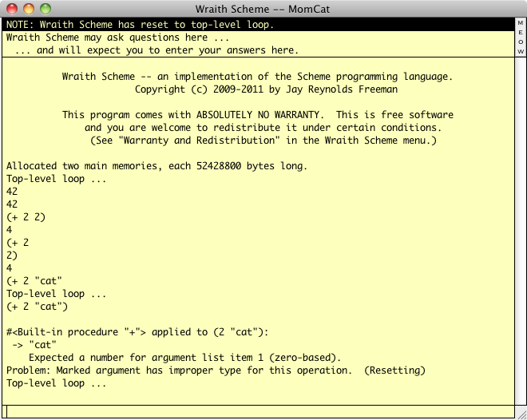Click the resize grip in the bottom-right corner

click(x=520, y=413)
